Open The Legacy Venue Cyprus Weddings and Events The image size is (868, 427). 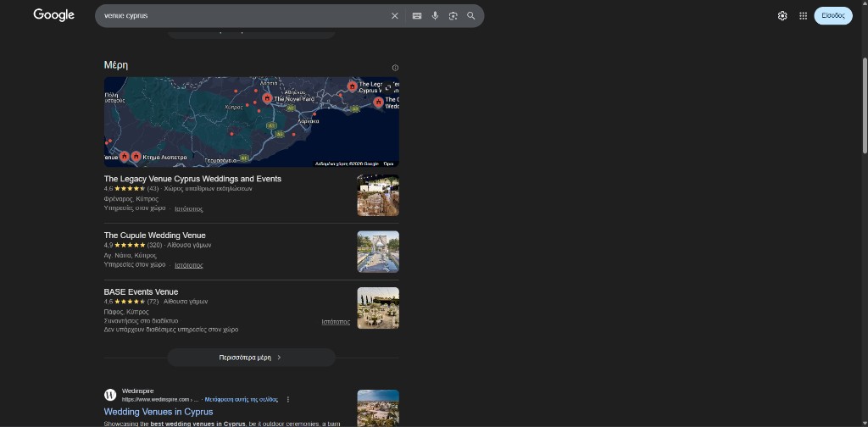tap(192, 179)
